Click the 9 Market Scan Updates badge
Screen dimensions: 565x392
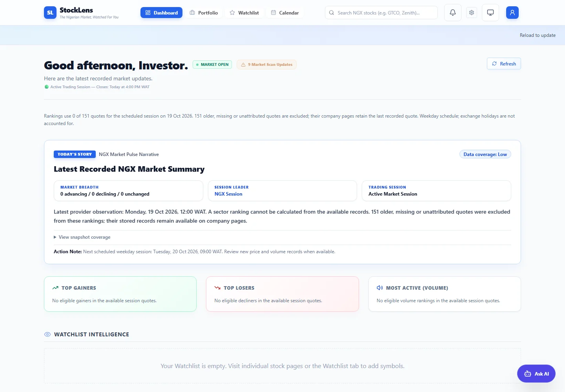[x=266, y=64]
